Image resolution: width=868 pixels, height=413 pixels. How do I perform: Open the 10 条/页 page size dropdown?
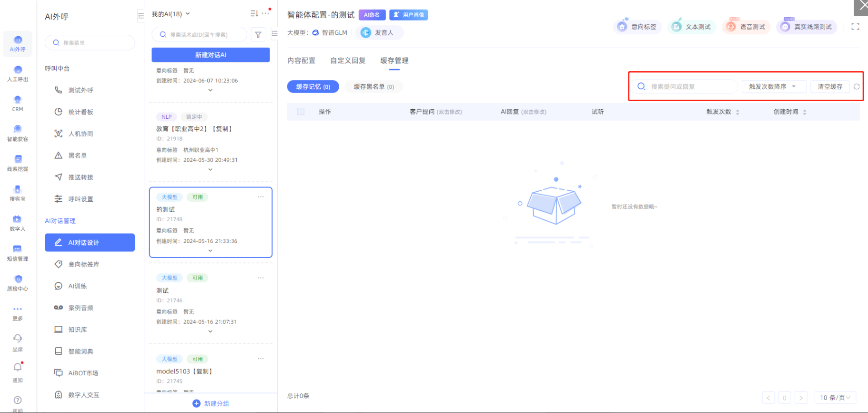click(835, 398)
